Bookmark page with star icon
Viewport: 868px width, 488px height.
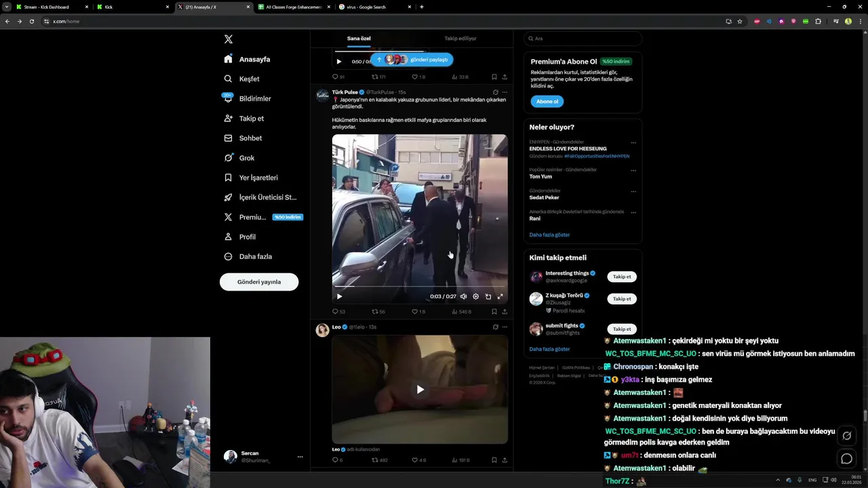[740, 21]
